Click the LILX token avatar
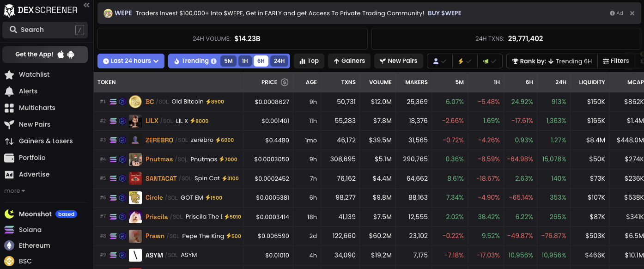This screenshot has height=269, width=644. coord(135,121)
